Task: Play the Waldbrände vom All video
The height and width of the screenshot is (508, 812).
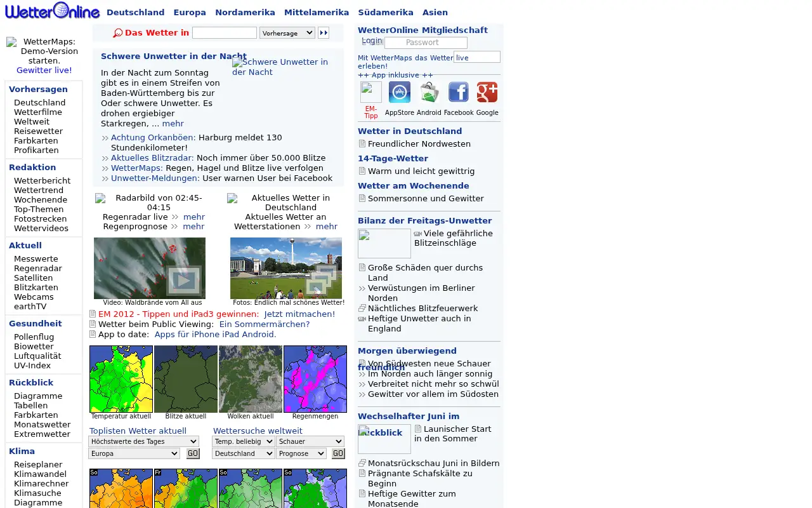Action: click(x=150, y=268)
